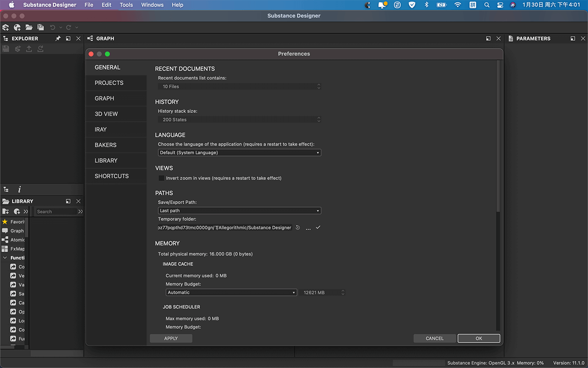This screenshot has height=368, width=588.
Task: Click the Library search field
Action: pos(56,211)
